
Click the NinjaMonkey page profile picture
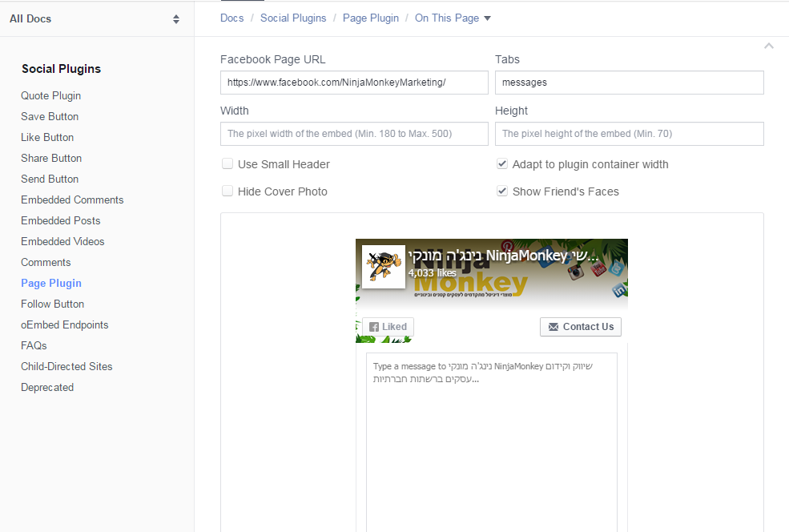click(x=383, y=267)
